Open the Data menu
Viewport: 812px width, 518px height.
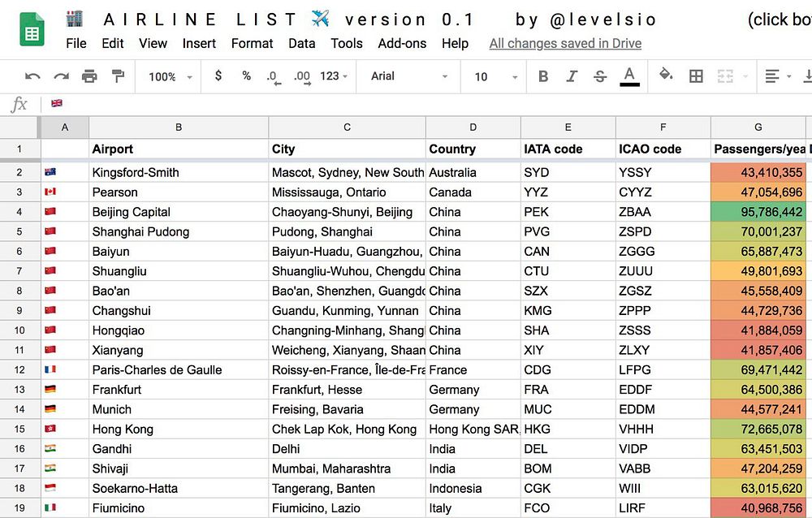pos(302,44)
